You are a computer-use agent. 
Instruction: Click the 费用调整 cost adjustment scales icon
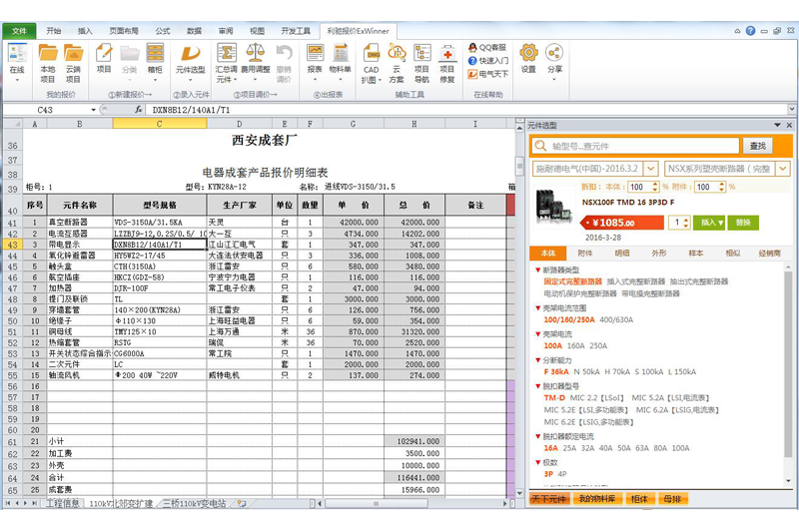[256, 59]
